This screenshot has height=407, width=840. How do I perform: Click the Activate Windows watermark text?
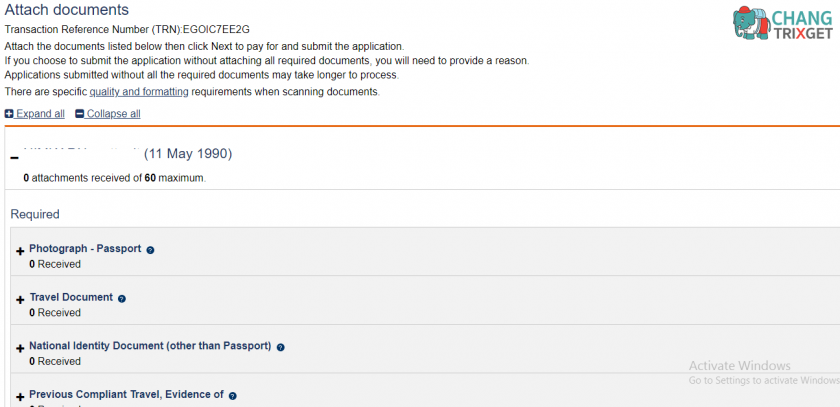tap(739, 366)
